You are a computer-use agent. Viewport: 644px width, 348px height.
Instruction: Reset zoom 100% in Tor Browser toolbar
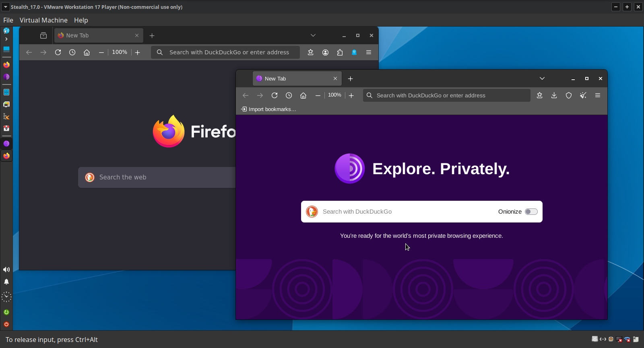[x=334, y=95]
